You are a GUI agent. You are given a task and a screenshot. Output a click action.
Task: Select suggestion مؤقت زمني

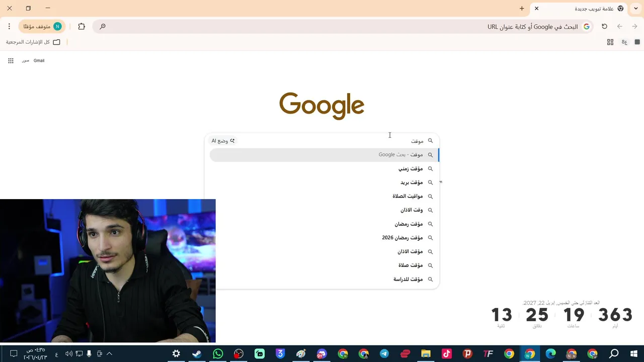pos(324,169)
